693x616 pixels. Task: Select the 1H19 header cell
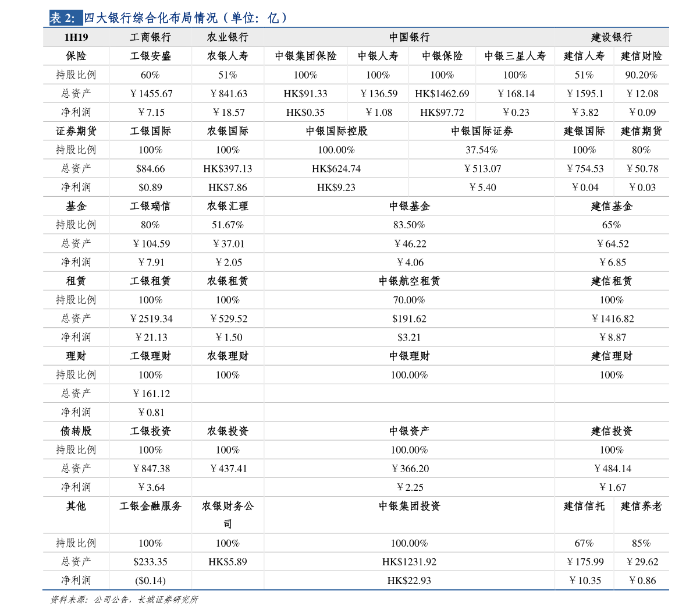point(76,37)
